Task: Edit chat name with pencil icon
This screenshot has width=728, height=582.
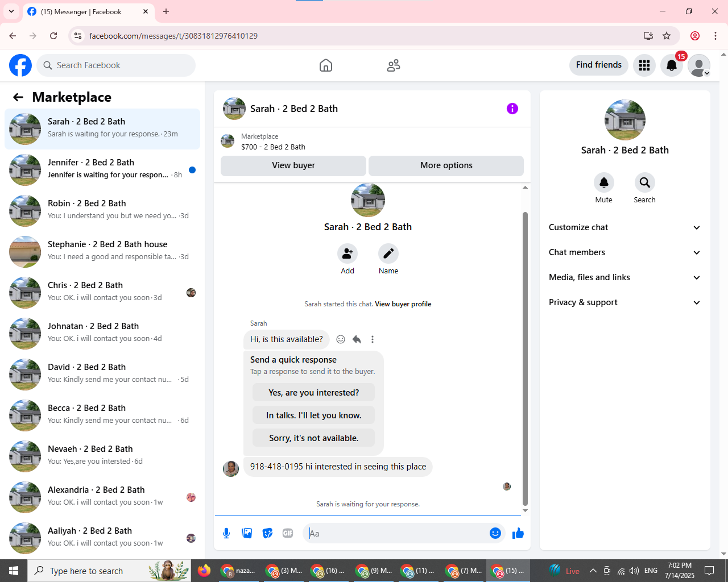Action: point(388,253)
